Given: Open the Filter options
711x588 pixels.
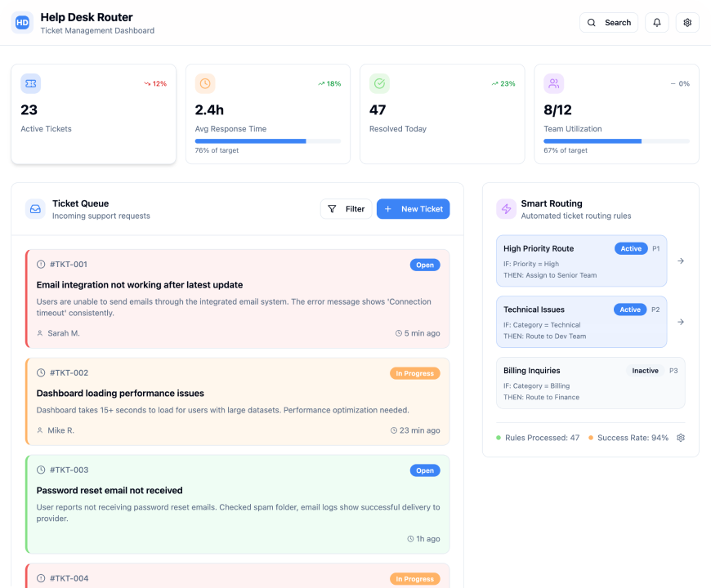Looking at the screenshot, I should (x=346, y=209).
